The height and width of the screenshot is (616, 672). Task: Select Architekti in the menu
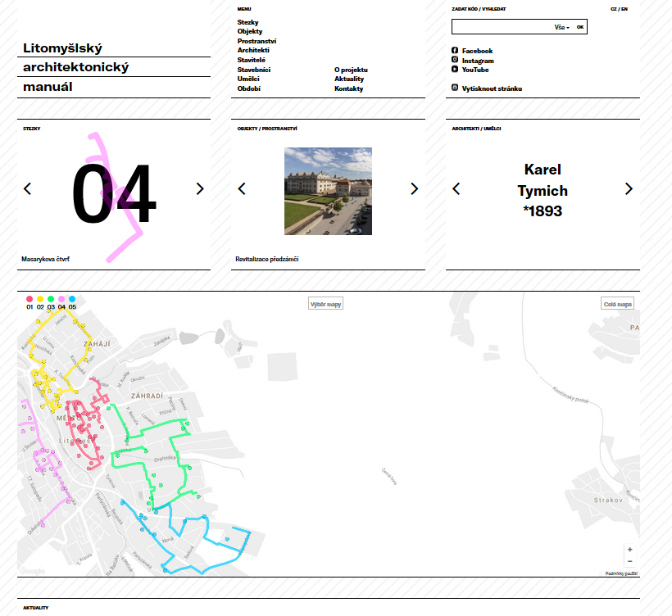253,50
